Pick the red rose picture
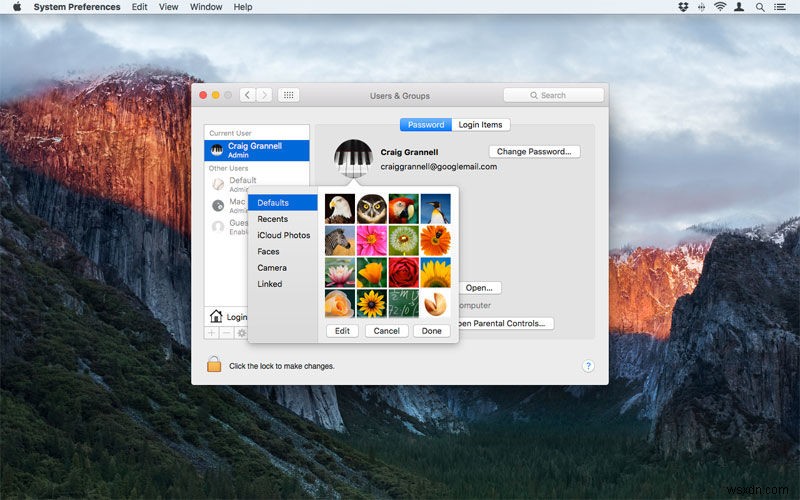Image resolution: width=800 pixels, height=500 pixels. tap(403, 272)
